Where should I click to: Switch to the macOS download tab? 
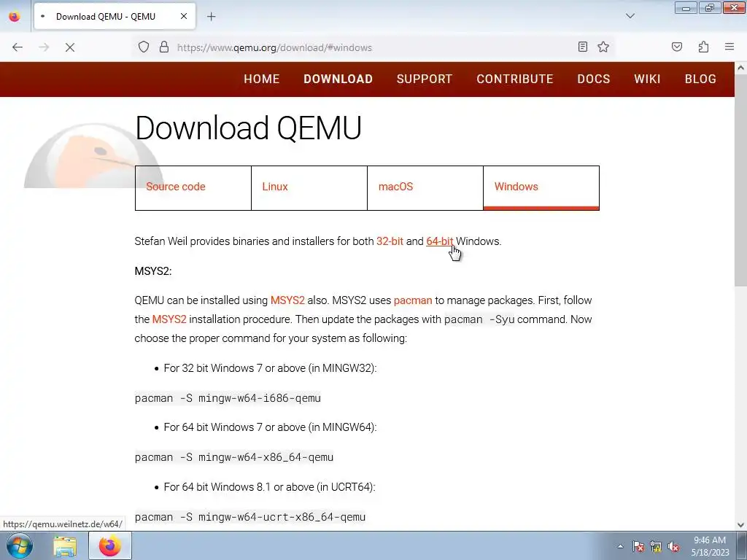tap(425, 187)
